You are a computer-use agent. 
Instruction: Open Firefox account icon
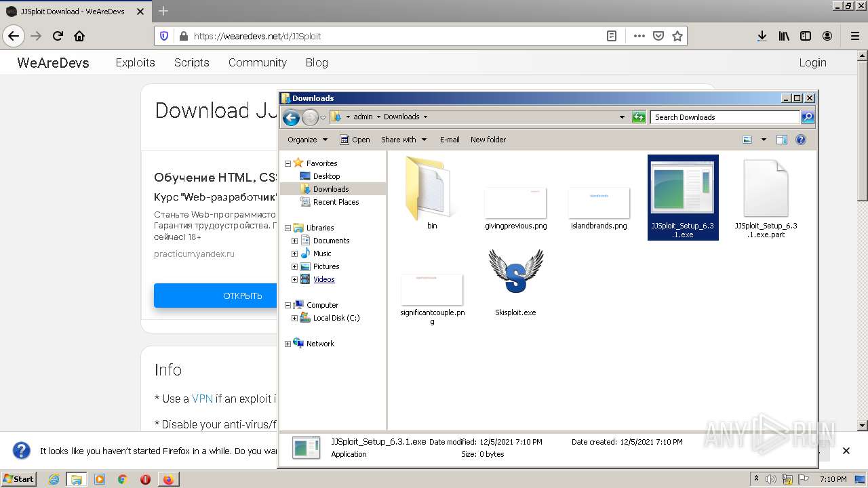pyautogui.click(x=827, y=36)
